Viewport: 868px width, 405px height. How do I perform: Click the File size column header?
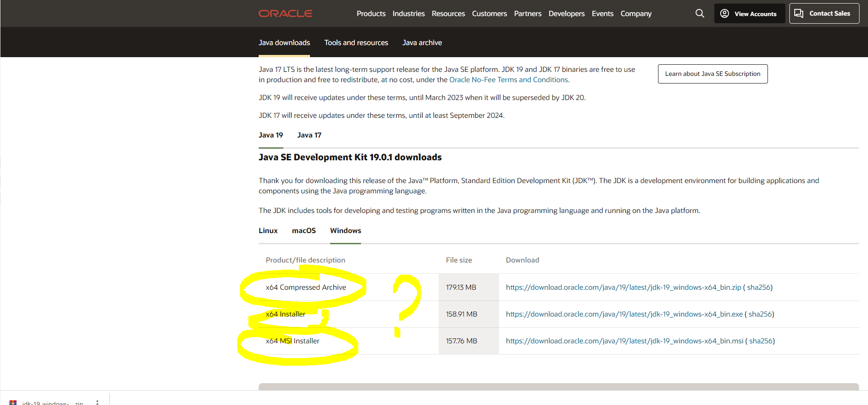(459, 260)
